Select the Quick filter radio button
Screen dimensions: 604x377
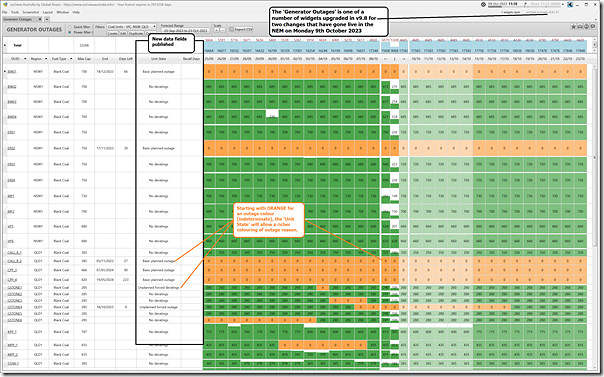70,27
